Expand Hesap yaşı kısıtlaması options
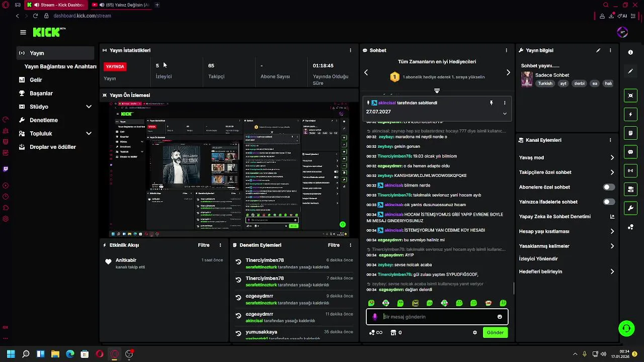The width and height of the screenshot is (644, 362). (x=612, y=231)
